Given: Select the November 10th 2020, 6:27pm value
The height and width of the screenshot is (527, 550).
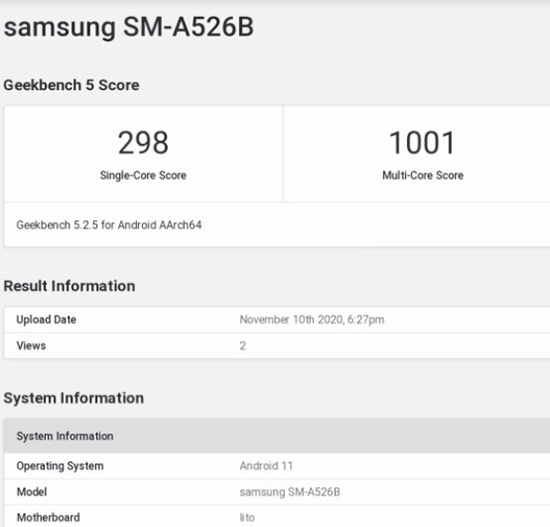Looking at the screenshot, I should 312,320.
